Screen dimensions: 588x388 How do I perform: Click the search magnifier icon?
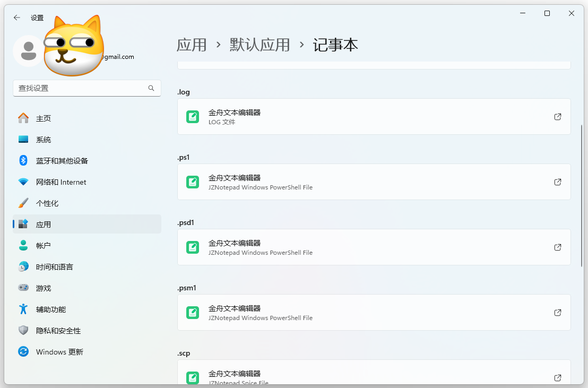tap(151, 88)
